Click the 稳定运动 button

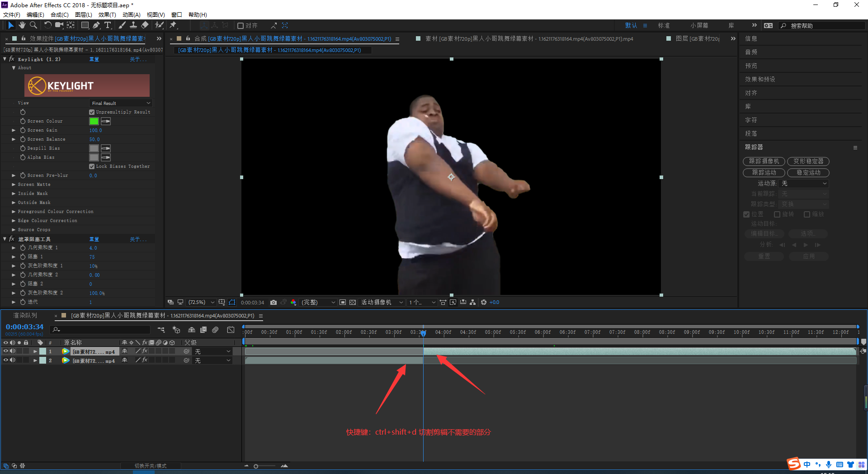tap(808, 173)
